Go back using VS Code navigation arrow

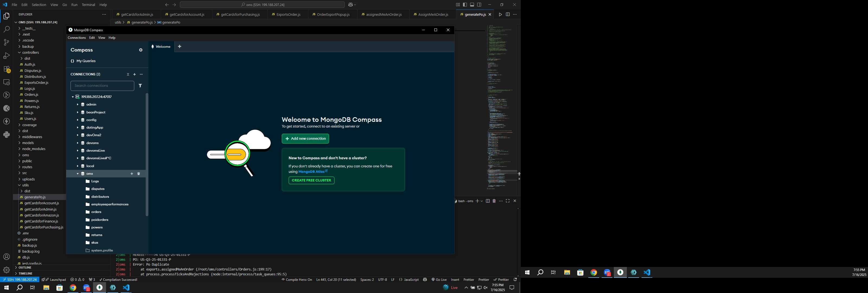[x=167, y=5]
